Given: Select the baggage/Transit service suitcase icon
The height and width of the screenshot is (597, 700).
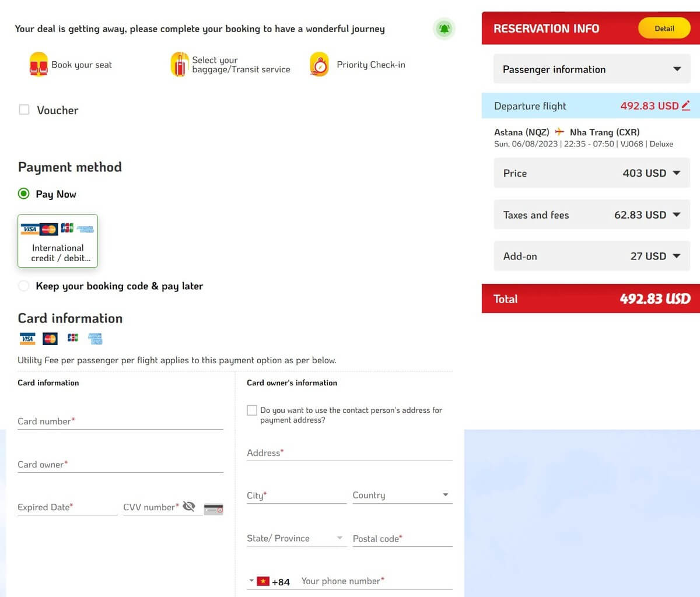Looking at the screenshot, I should (x=179, y=65).
